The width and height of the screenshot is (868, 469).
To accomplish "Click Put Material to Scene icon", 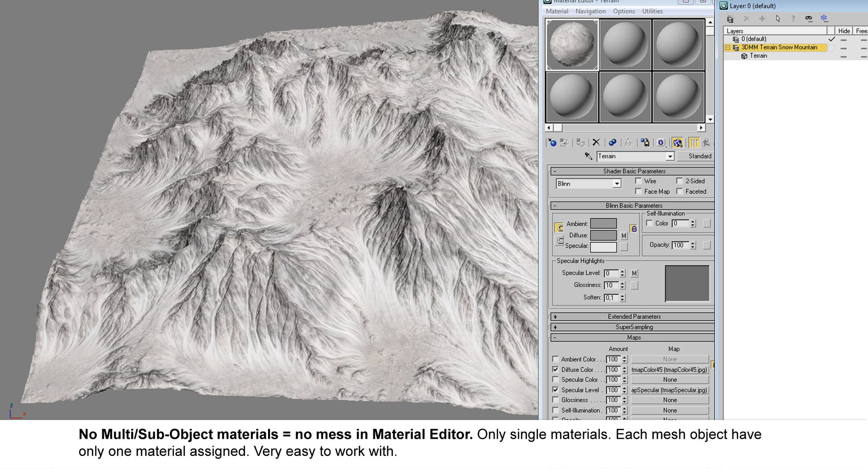I will 564,143.
